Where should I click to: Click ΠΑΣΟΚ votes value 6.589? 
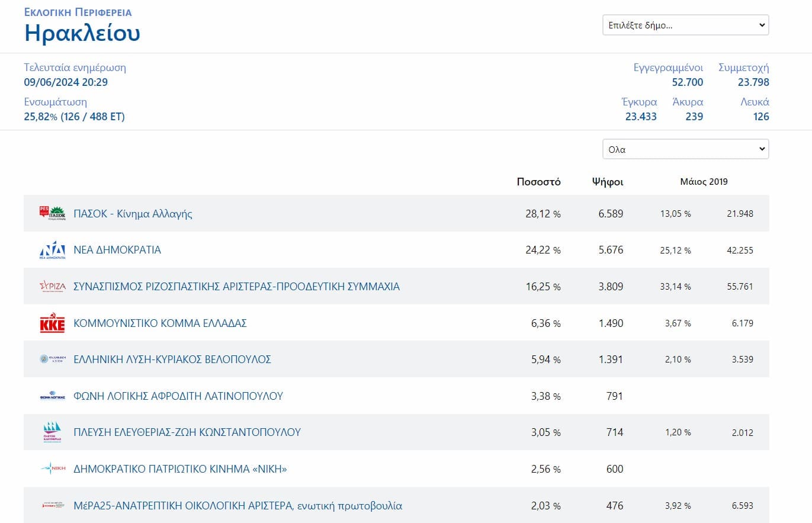click(x=611, y=214)
